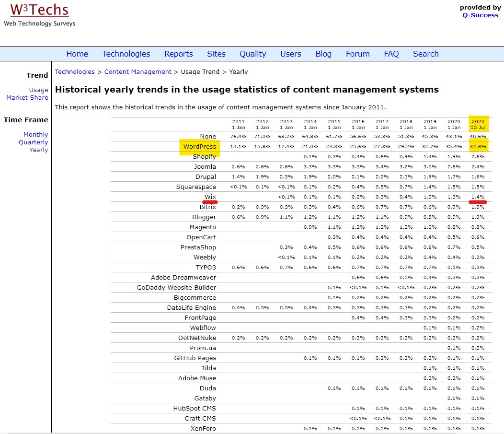504x434 pixels.
Task: Click the GoDaddy Website Builder row label
Action: [x=176, y=288]
